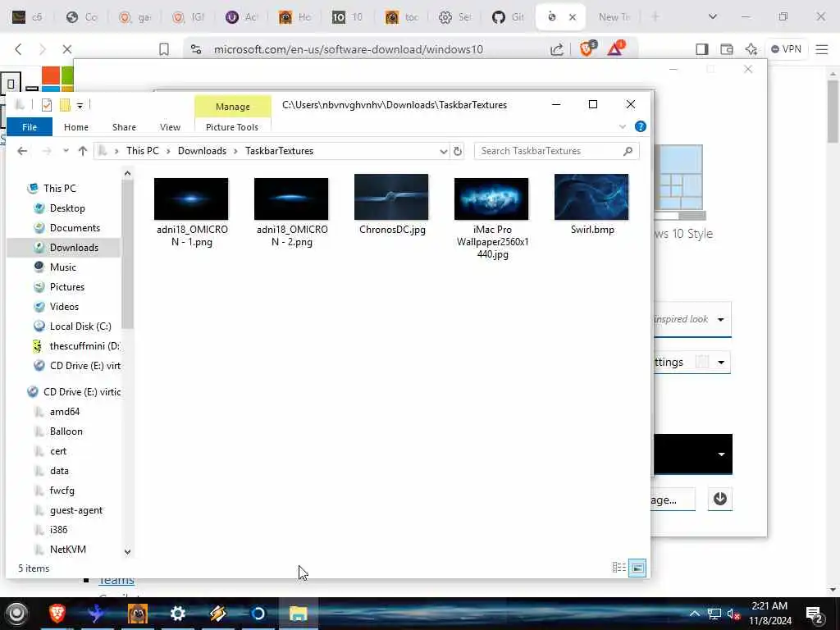Viewport: 840px width, 630px height.
Task: Click the search magnifier icon
Action: tap(628, 151)
